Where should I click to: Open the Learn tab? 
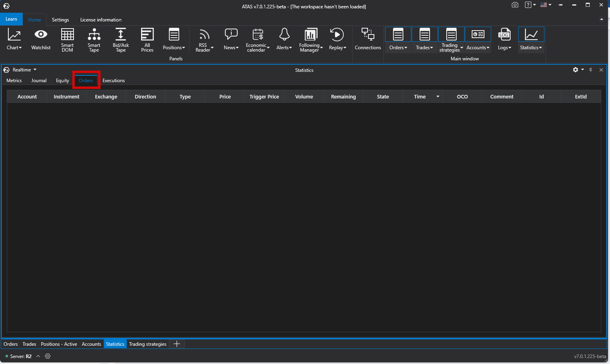(11, 19)
